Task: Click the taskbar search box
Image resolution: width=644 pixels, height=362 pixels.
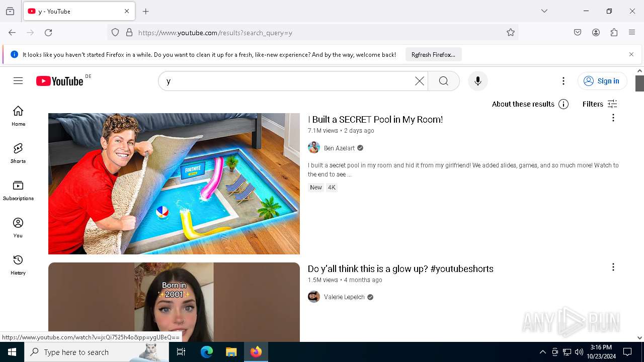Action: click(x=97, y=352)
